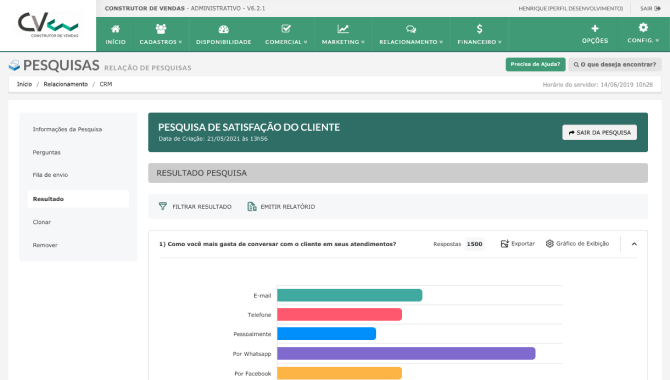Viewport: 670px width, 380px height.
Task: Click the red Telefone bar in chart
Action: tap(339, 315)
